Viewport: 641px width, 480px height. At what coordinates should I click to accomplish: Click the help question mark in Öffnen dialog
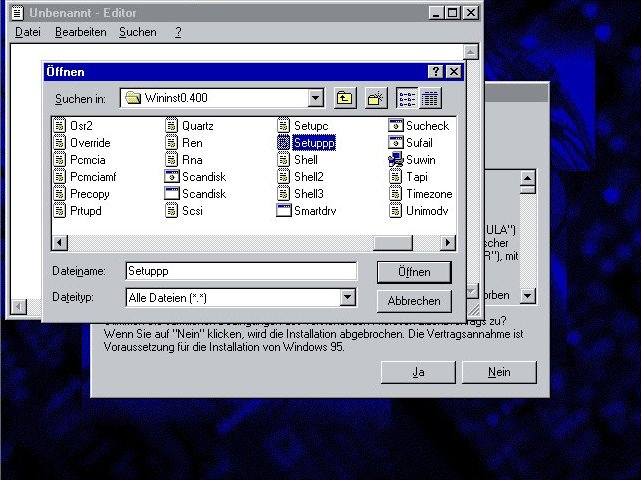point(436,72)
